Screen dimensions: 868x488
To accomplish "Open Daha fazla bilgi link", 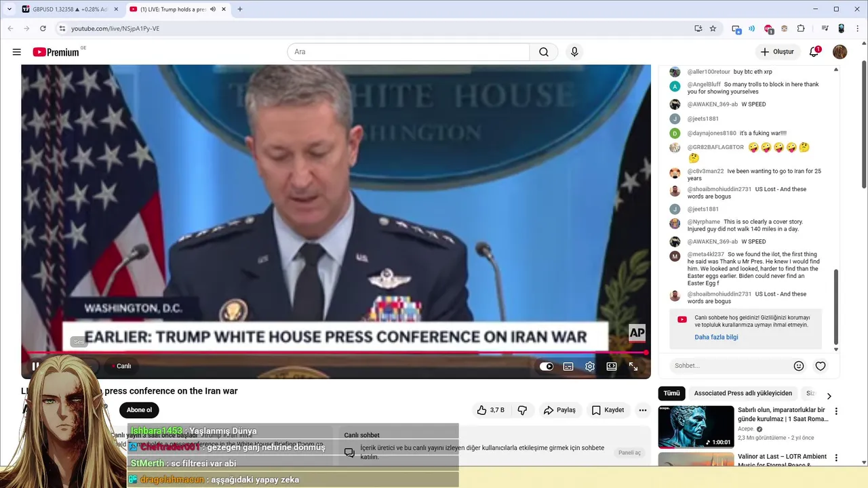I will click(716, 338).
